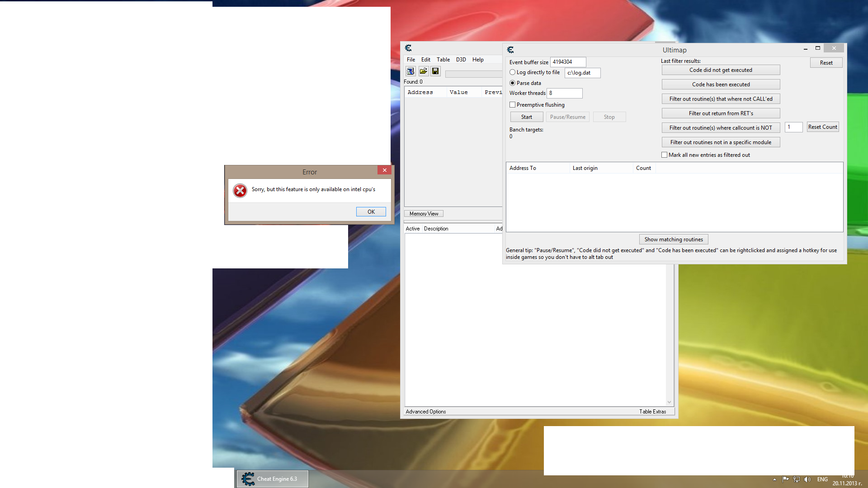The width and height of the screenshot is (868, 488).
Task: Check Mark all new entries as filtered out
Action: (665, 155)
